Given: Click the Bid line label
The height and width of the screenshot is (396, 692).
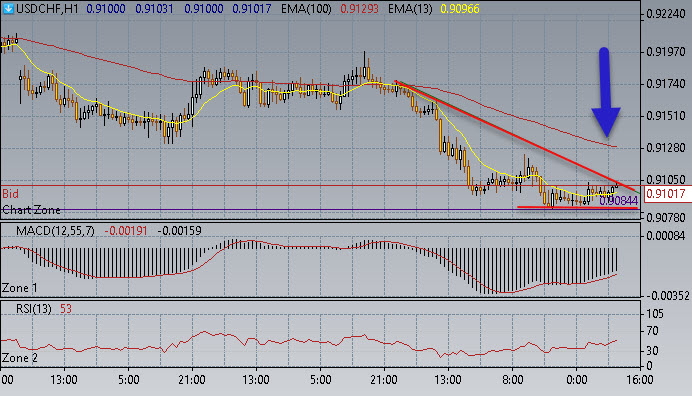Looking at the screenshot, I should coord(11,193).
